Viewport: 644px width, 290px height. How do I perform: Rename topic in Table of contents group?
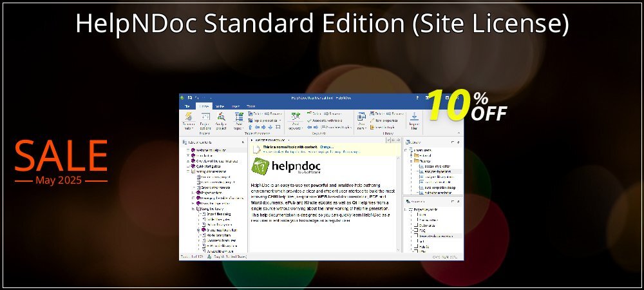point(272,114)
